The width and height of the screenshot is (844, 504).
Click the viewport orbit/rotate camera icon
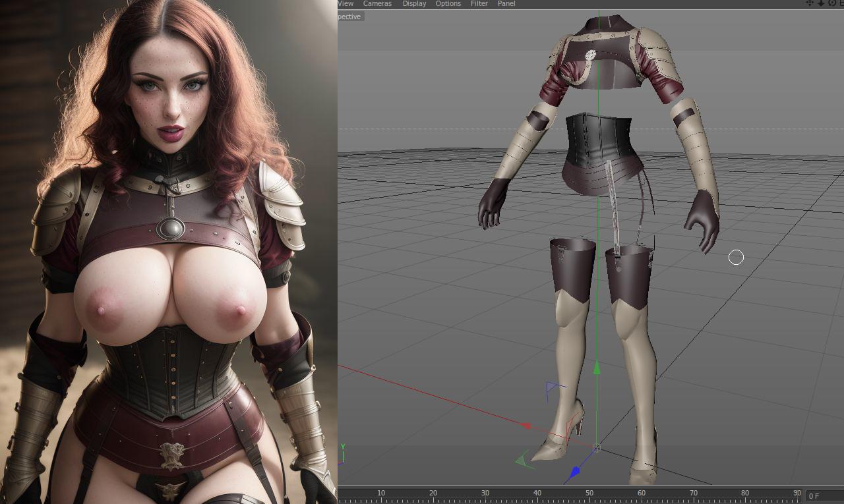click(x=831, y=3)
